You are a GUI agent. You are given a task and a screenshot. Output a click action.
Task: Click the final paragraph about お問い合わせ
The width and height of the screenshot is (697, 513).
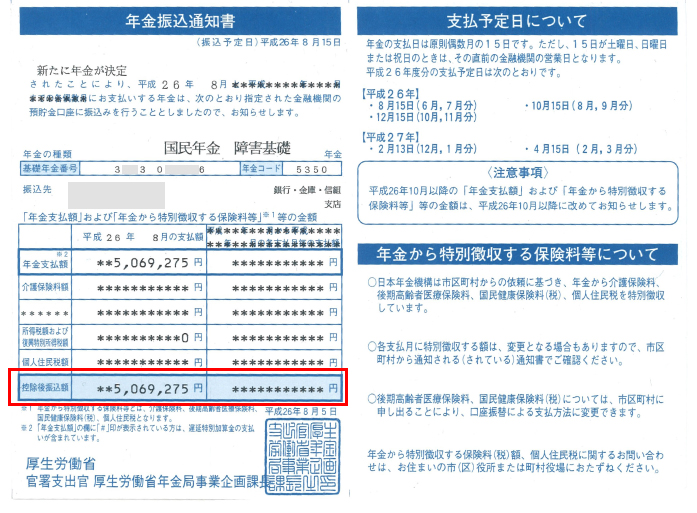(516, 461)
